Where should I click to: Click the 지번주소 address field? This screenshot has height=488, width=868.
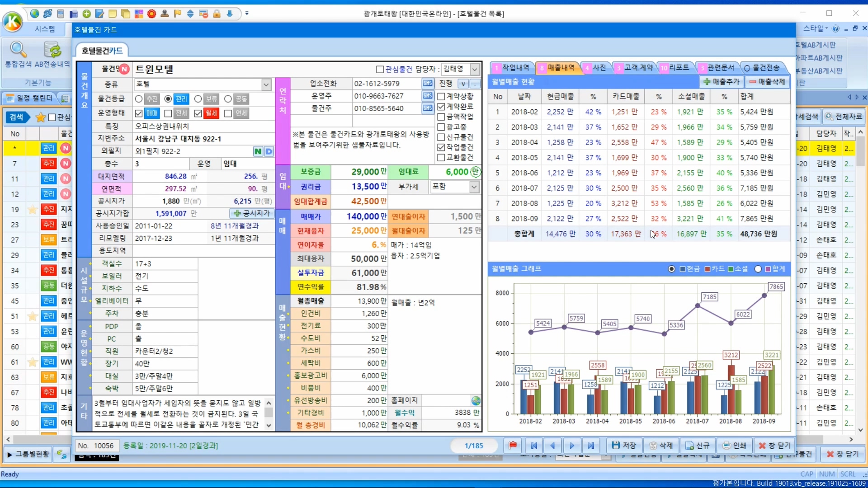(203, 139)
